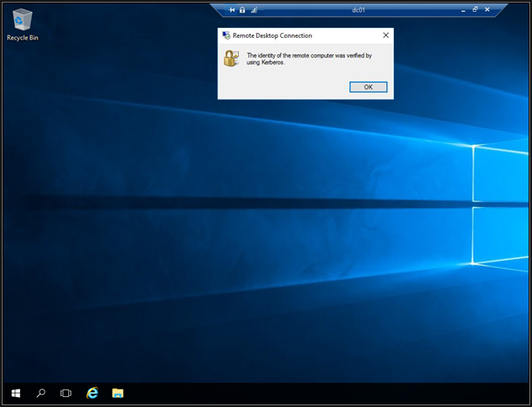This screenshot has width=532, height=407.
Task: Click the Remote Desktop Connection title text
Action: coord(273,35)
